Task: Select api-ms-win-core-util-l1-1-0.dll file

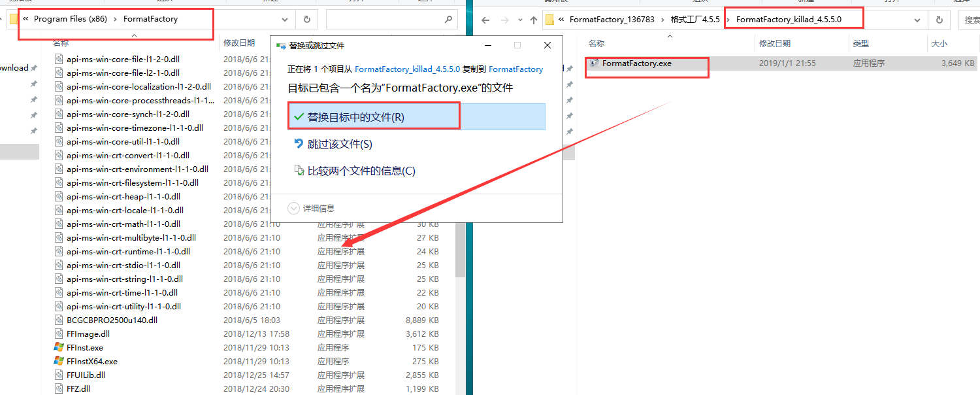Action: (x=123, y=141)
